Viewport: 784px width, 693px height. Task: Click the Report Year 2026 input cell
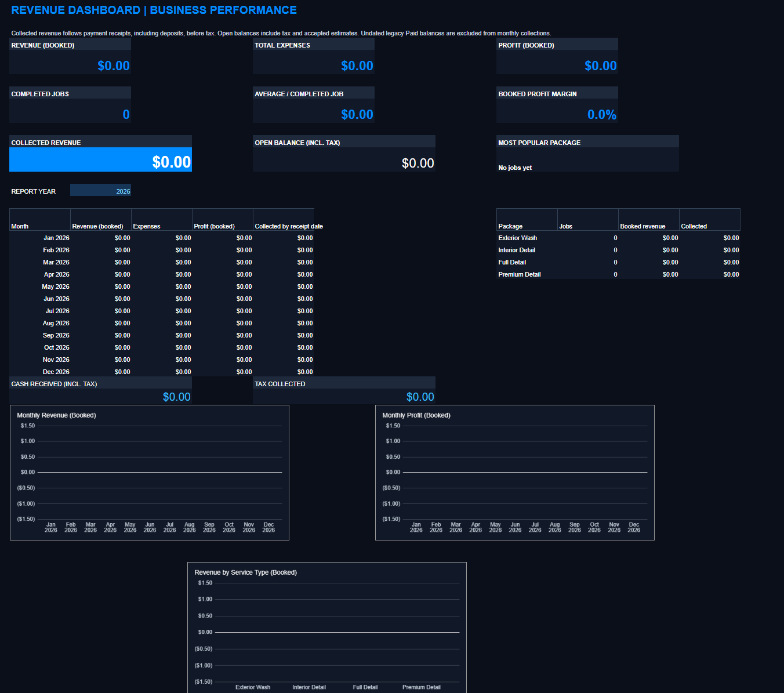coord(100,191)
